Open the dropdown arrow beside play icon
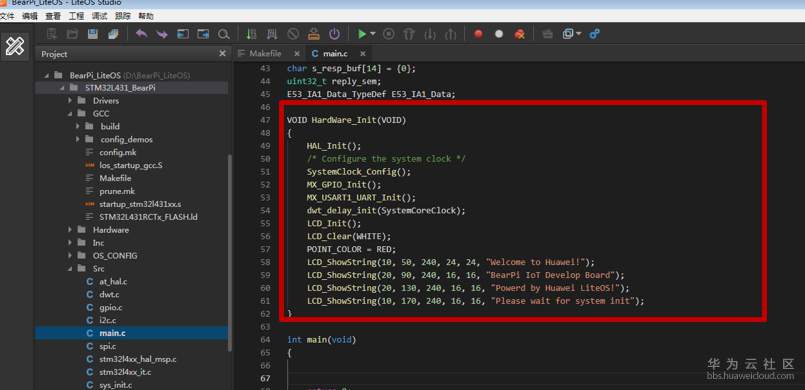 click(x=373, y=34)
